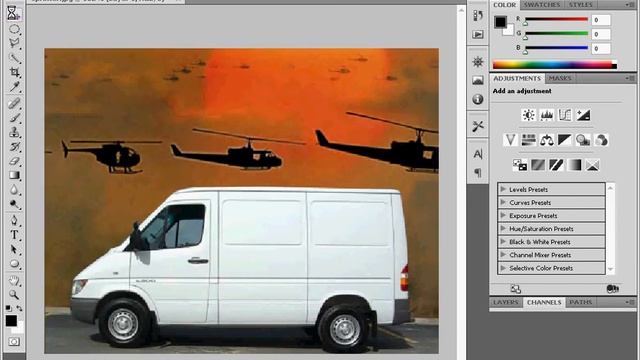The image size is (640, 360).
Task: Select the Crop tool
Action: pyautogui.click(x=14, y=72)
